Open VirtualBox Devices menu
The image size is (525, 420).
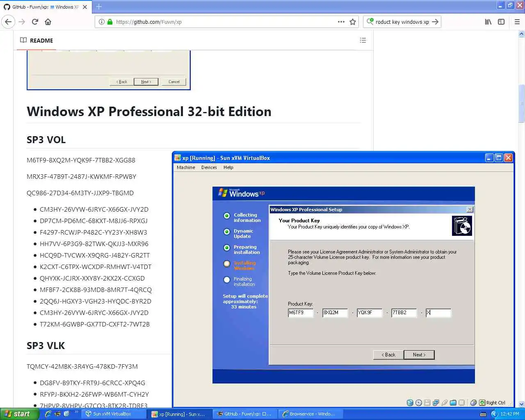[209, 167]
